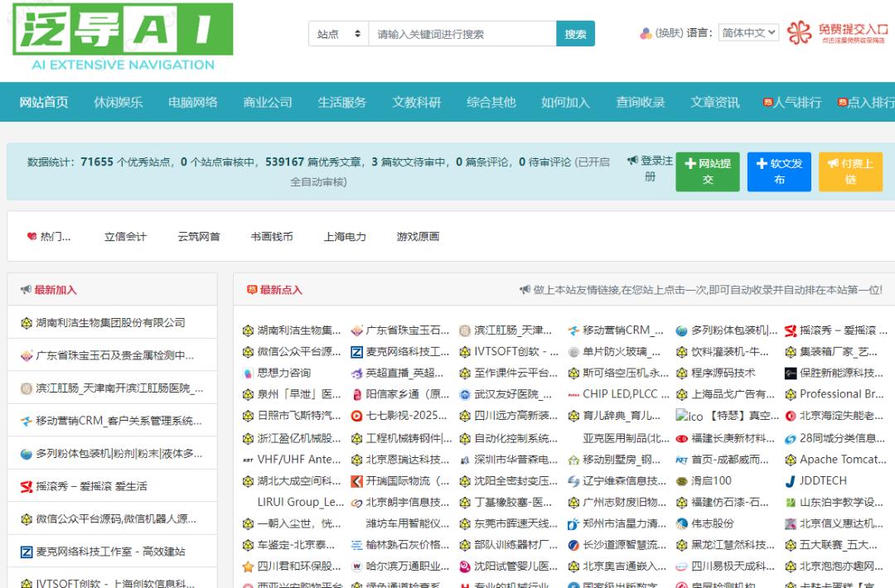Click the 开瑞国际物流 favicon icon
This screenshot has width=895, height=588.
tap(356, 481)
